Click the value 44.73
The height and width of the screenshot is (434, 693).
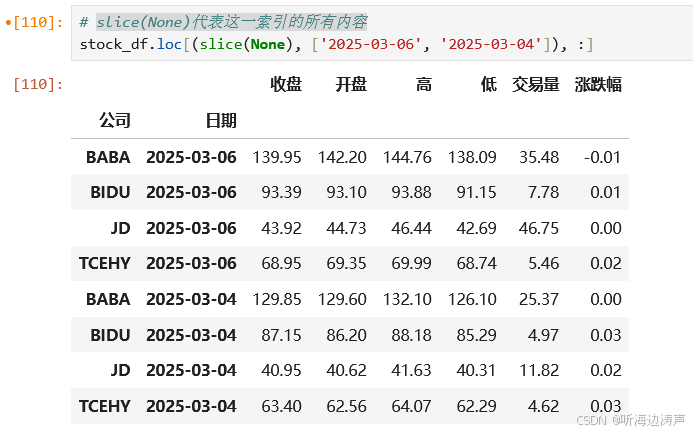click(x=346, y=228)
